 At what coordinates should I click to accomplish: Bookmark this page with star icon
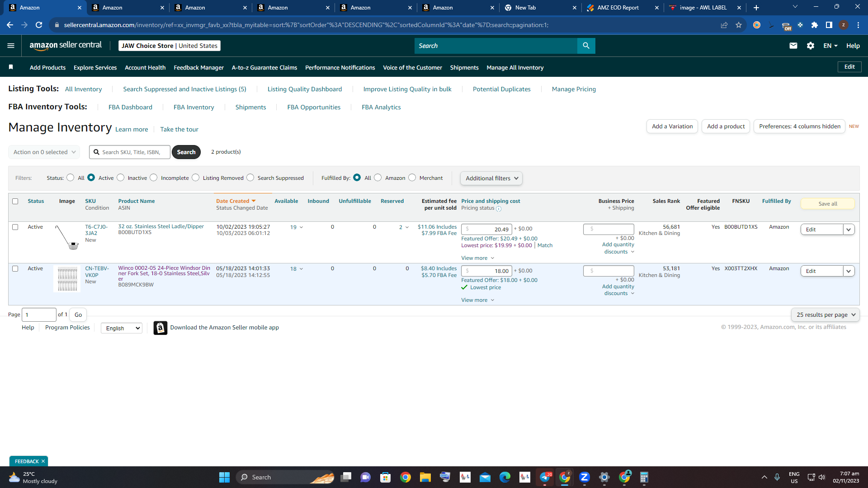coord(739,25)
